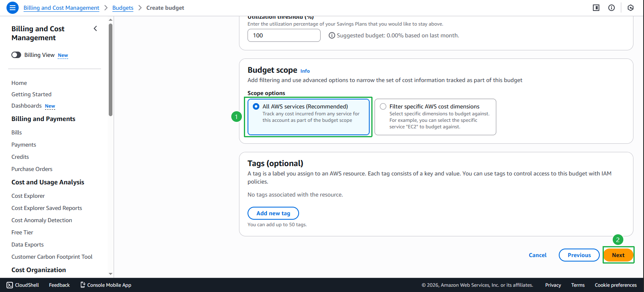
Task: Open Home in the sidebar
Action: coord(19,83)
